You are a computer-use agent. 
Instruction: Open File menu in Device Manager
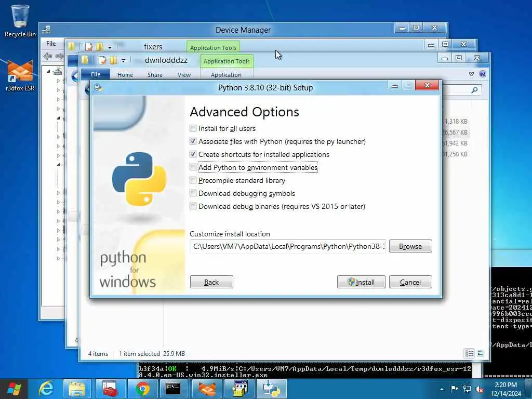51,44
